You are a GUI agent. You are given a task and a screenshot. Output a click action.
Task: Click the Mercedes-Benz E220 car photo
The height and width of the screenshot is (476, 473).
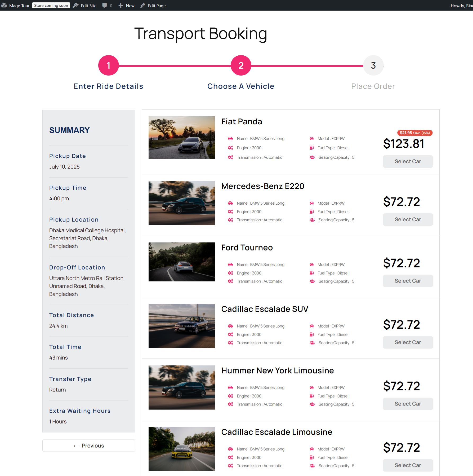[x=182, y=203]
